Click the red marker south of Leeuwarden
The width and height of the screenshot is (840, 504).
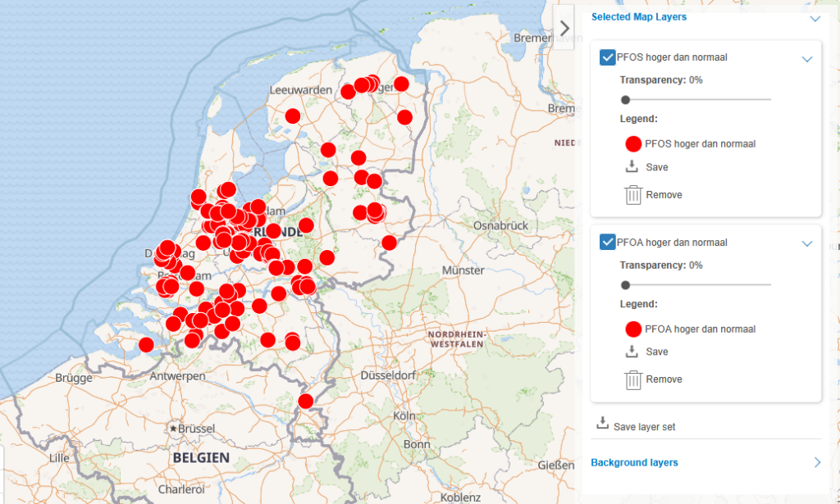pyautogui.click(x=293, y=116)
